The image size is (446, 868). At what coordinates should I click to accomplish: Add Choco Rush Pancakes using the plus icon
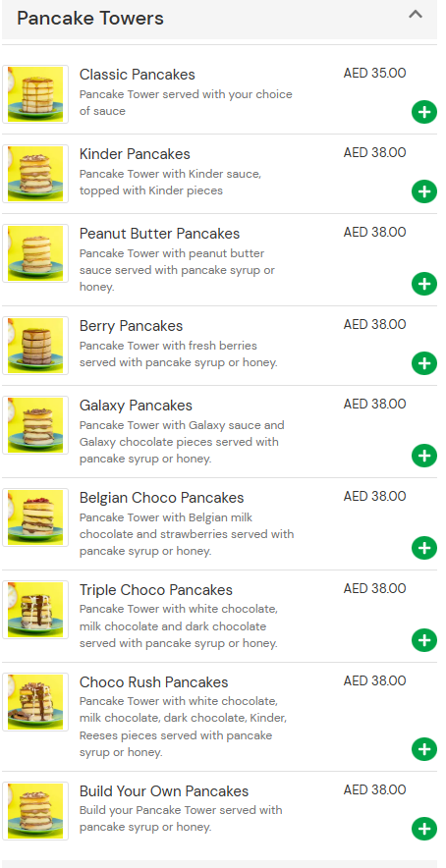click(x=423, y=749)
